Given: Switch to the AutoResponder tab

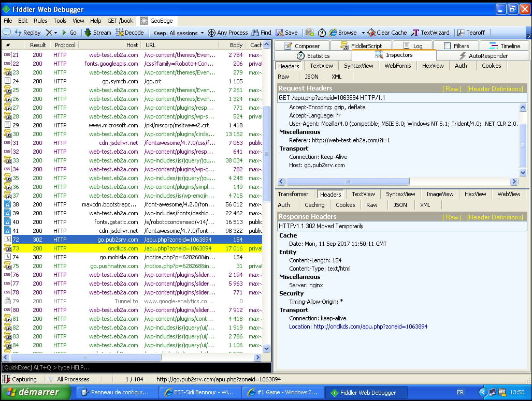Looking at the screenshot, I should (x=483, y=55).
